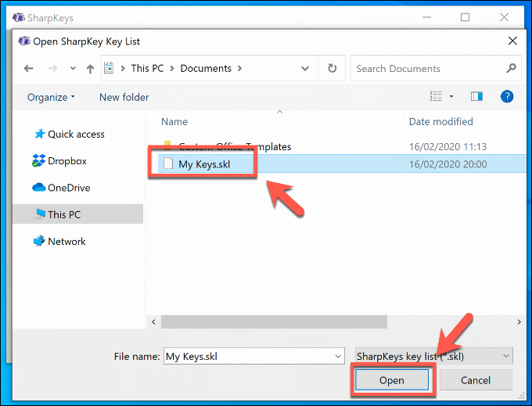This screenshot has height=406, width=532.
Task: Sort by the Name column header
Action: click(x=174, y=122)
